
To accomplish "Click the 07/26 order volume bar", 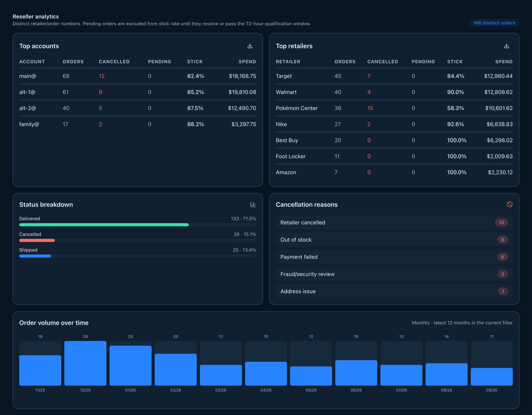I will (401, 375).
